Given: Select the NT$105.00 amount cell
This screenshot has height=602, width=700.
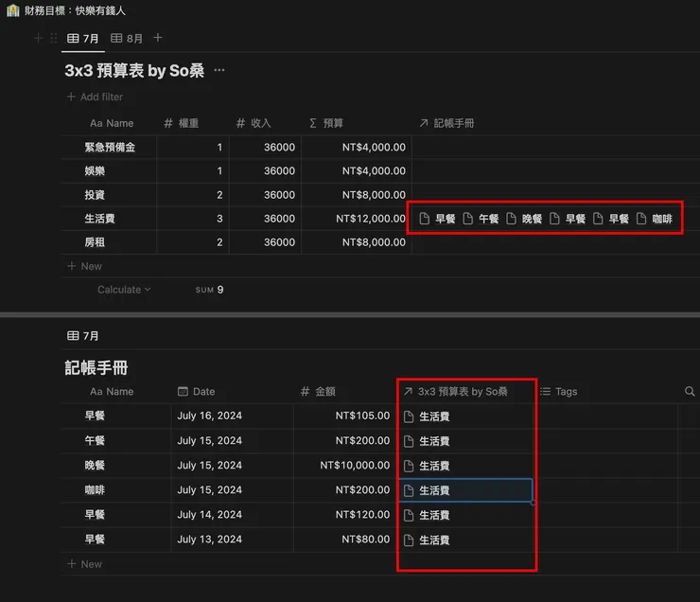Looking at the screenshot, I should [x=344, y=416].
